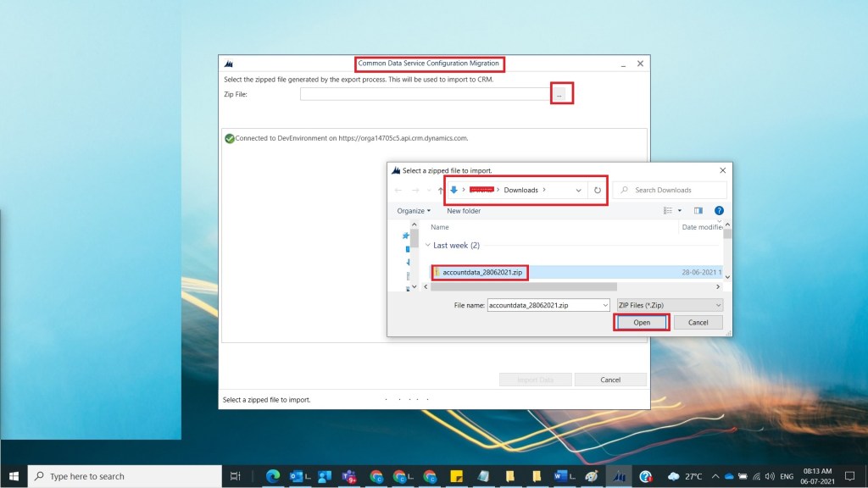Open Microsoft Edge from the taskbar
This screenshot has width=868, height=488.
tap(273, 476)
